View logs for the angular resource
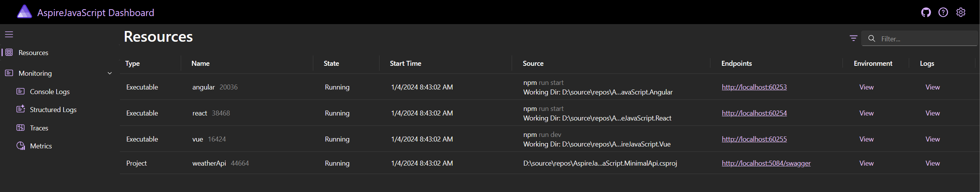This screenshot has height=192, width=980. [x=933, y=87]
